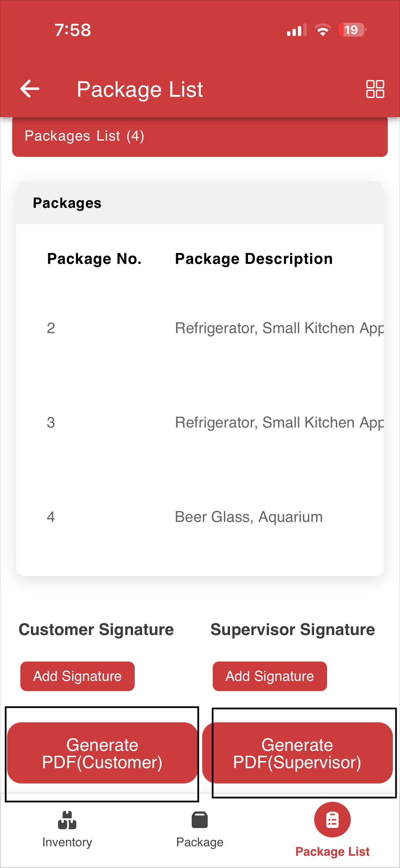The height and width of the screenshot is (868, 400).
Task: Add the supervisor signature
Action: click(270, 676)
